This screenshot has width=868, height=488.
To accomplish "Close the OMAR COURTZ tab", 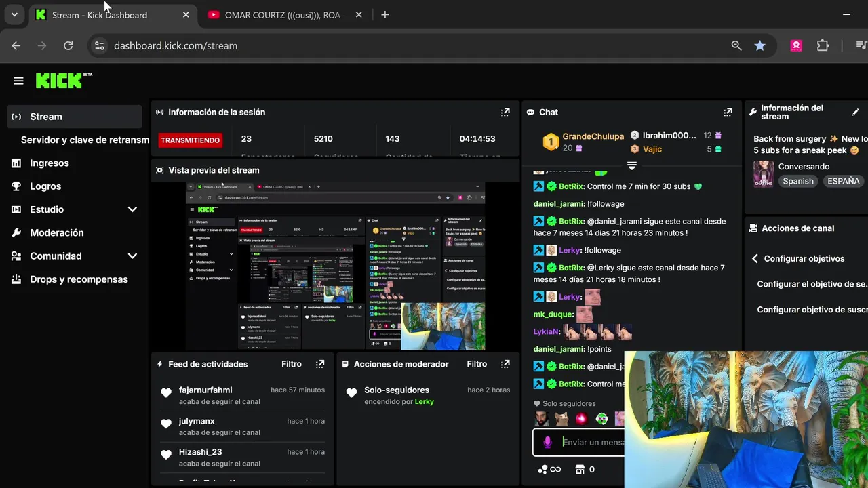I will [359, 14].
